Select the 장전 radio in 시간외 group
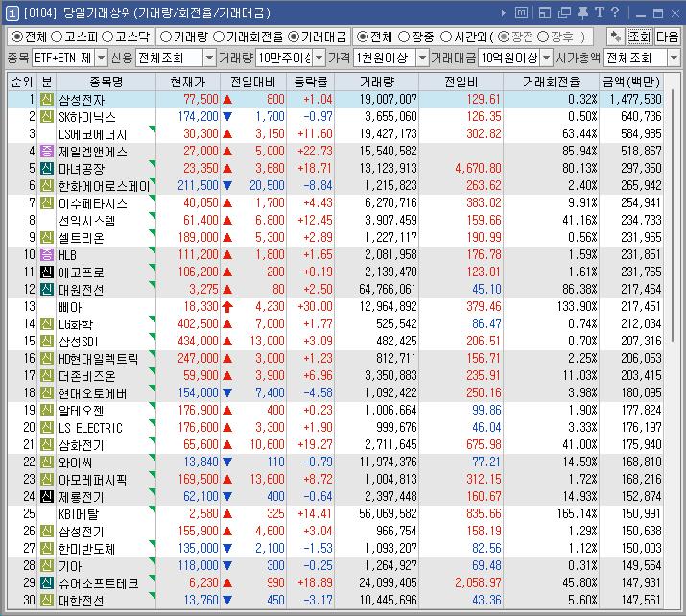This screenshot has width=686, height=616. click(504, 36)
